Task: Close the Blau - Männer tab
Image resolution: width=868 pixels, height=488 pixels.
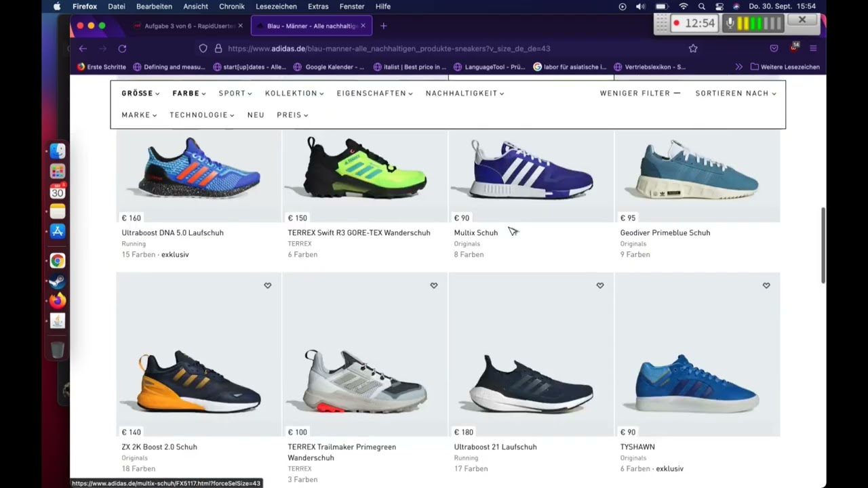Action: (x=363, y=26)
